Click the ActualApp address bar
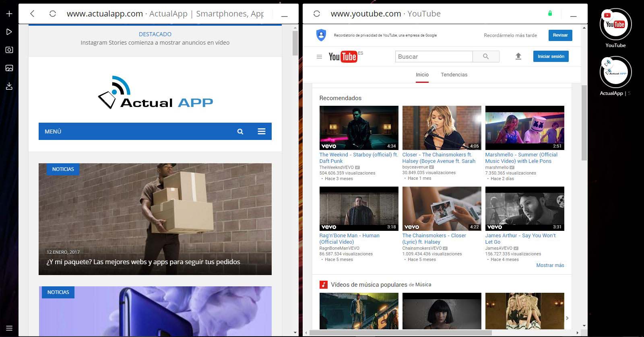This screenshot has width=644, height=337. click(165, 14)
